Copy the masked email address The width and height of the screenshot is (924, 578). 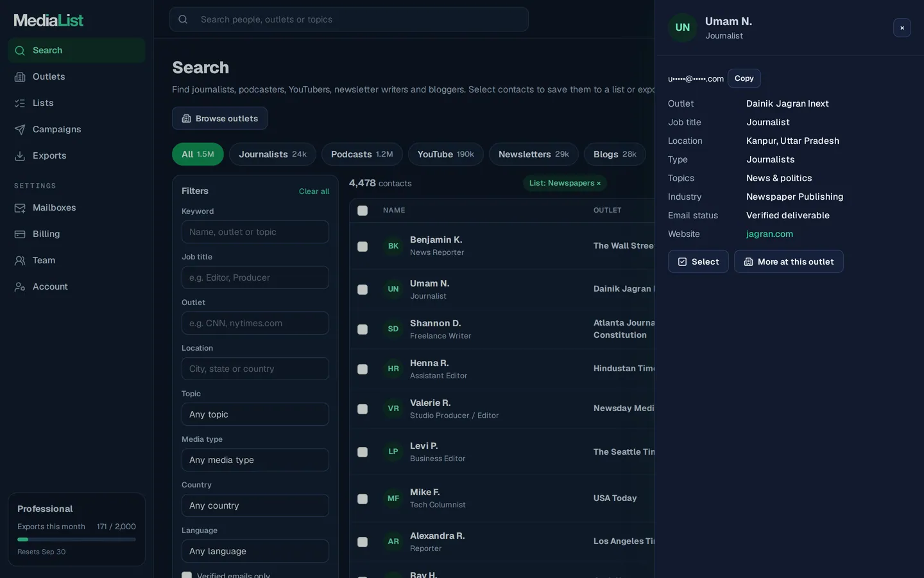point(744,78)
